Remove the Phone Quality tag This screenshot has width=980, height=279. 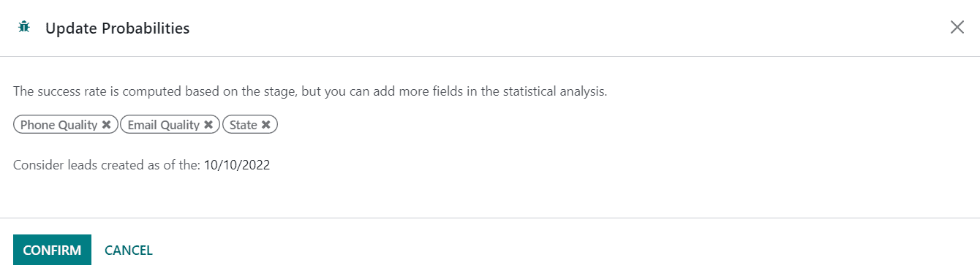pos(107,125)
